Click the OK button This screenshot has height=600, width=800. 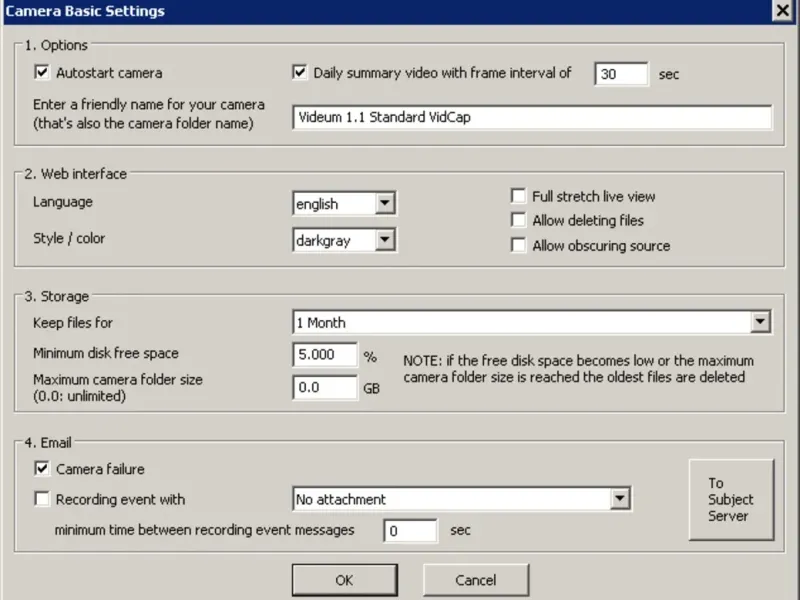click(x=344, y=580)
